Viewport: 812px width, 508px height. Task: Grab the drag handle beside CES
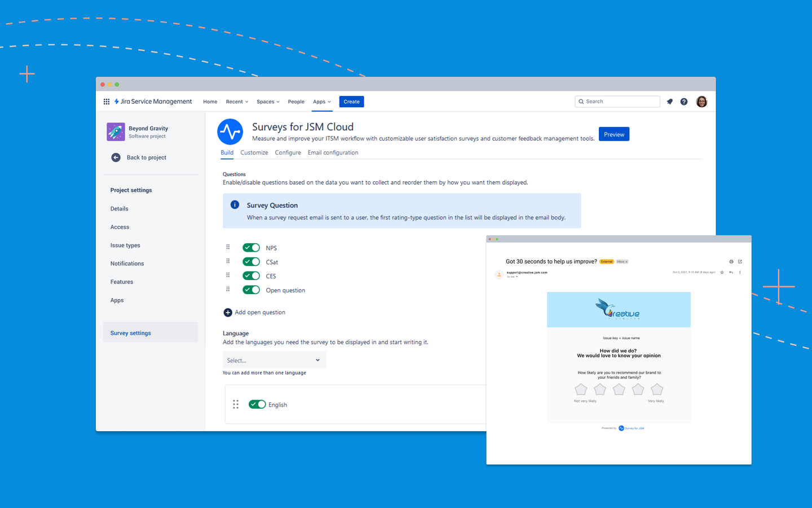point(228,275)
